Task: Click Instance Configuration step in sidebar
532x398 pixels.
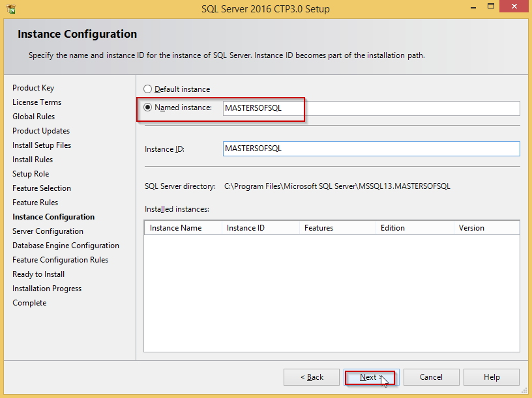Action: 53,217
